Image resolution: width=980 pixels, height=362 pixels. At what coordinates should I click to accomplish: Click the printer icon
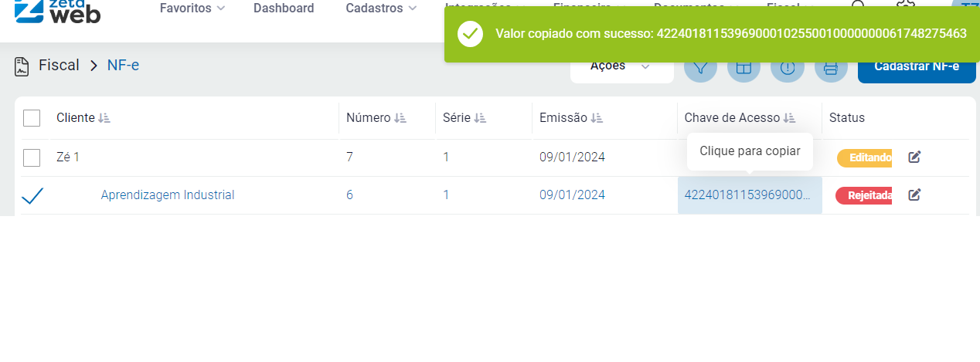831,67
